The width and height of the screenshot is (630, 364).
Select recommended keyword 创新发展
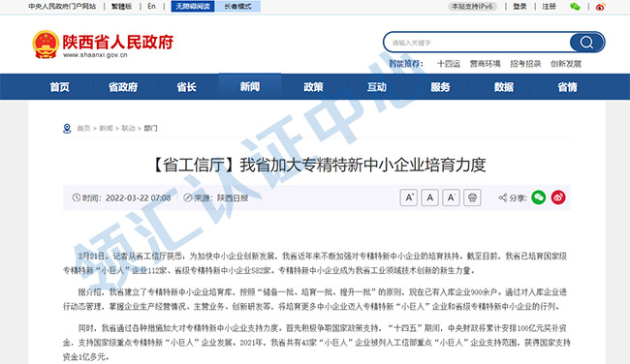[566, 63]
